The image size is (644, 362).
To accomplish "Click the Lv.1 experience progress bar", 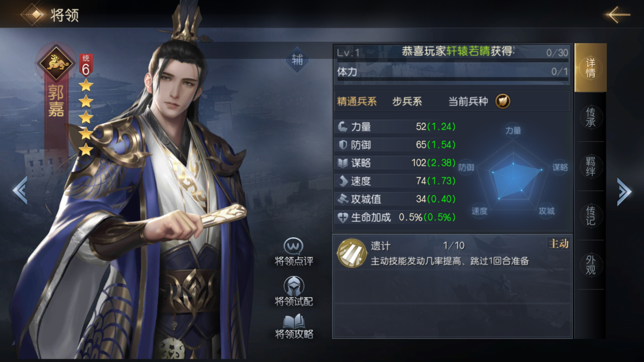I will [x=452, y=53].
